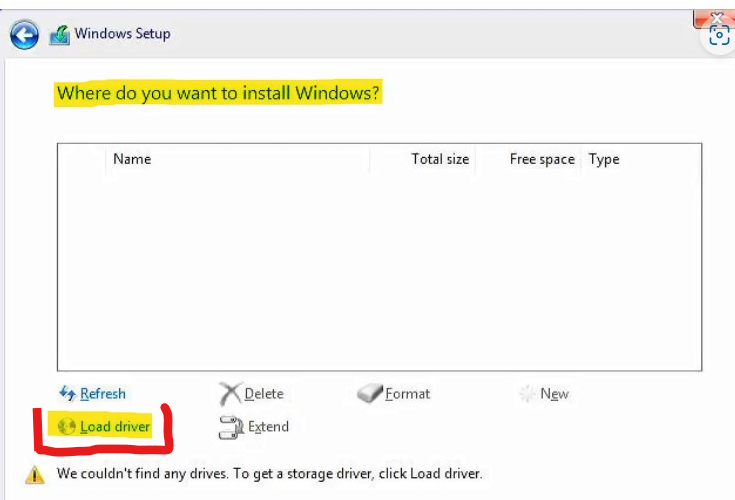The height and width of the screenshot is (500, 735).
Task: Click the warning triangle icon
Action: pyautogui.click(x=35, y=474)
